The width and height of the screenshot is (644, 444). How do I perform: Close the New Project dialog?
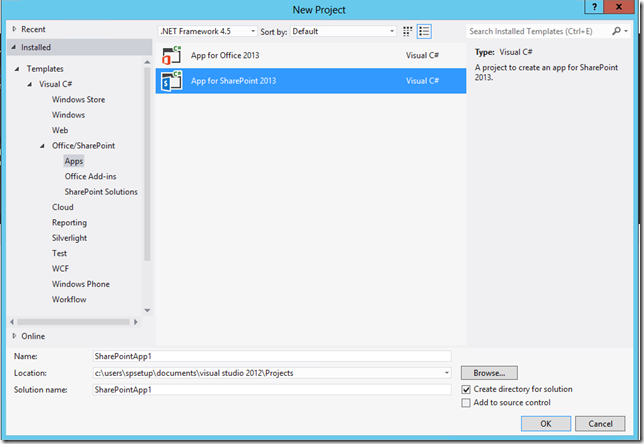(x=619, y=7)
